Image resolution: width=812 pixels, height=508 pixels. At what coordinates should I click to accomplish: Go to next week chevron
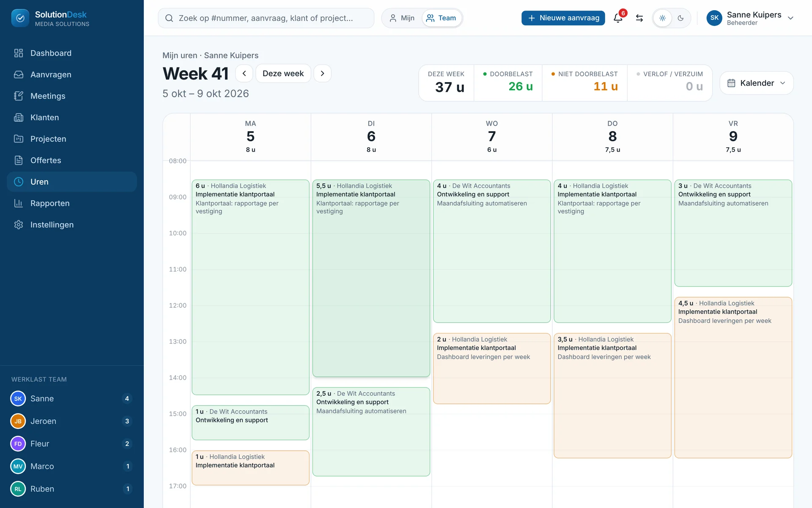pyautogui.click(x=323, y=73)
